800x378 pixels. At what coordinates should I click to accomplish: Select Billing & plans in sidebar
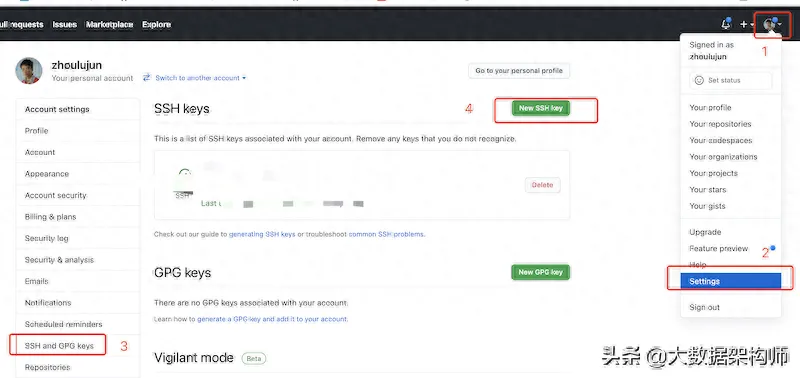click(78, 216)
